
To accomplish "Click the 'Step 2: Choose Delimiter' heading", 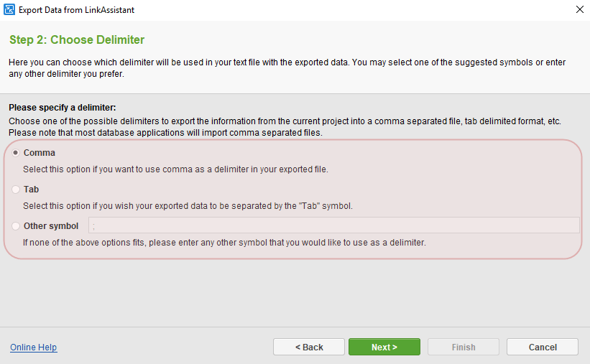I will coord(77,39).
